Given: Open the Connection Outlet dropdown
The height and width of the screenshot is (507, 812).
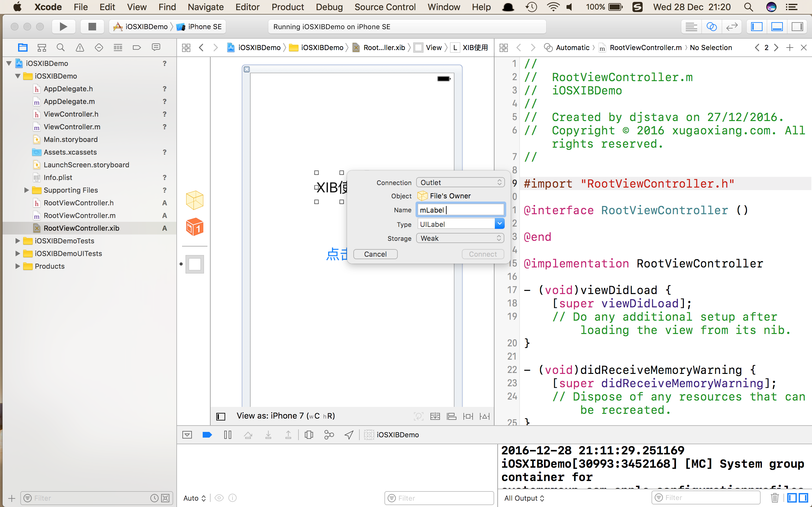Looking at the screenshot, I should (460, 183).
